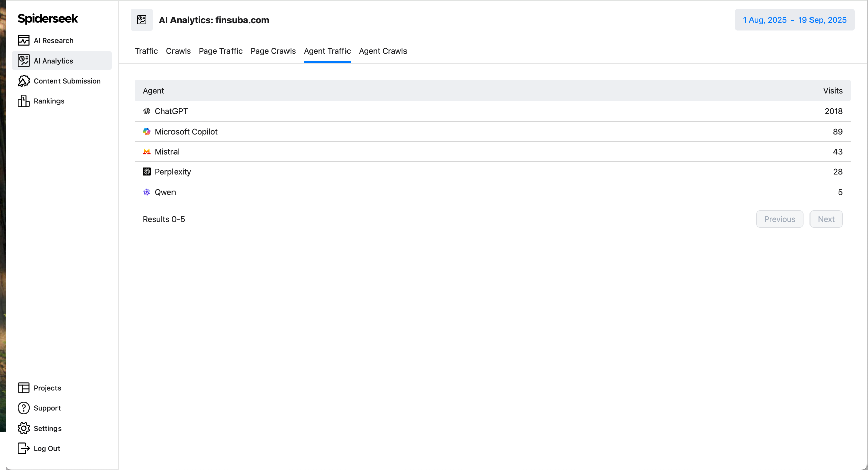868x470 pixels.
Task: Click the Microsoft Copilot logo icon
Action: click(x=147, y=132)
